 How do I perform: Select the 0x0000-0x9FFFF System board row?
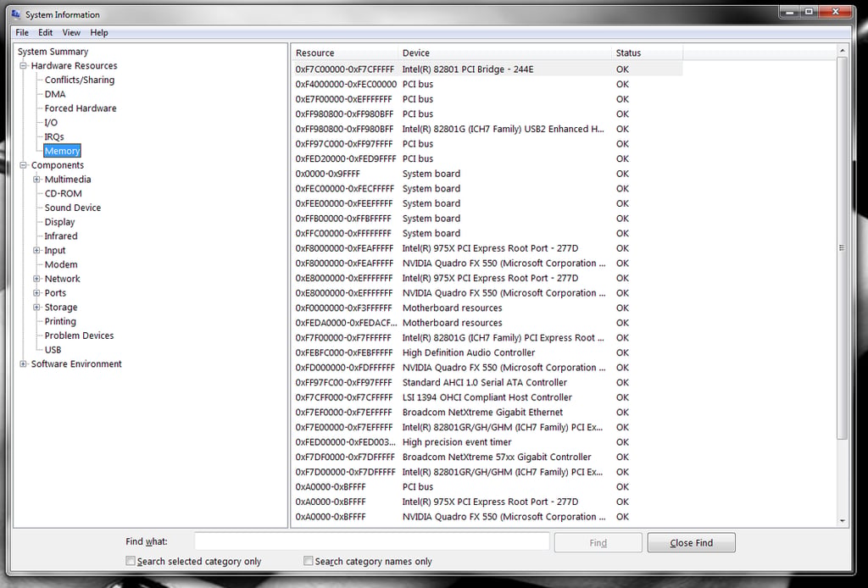(487, 174)
